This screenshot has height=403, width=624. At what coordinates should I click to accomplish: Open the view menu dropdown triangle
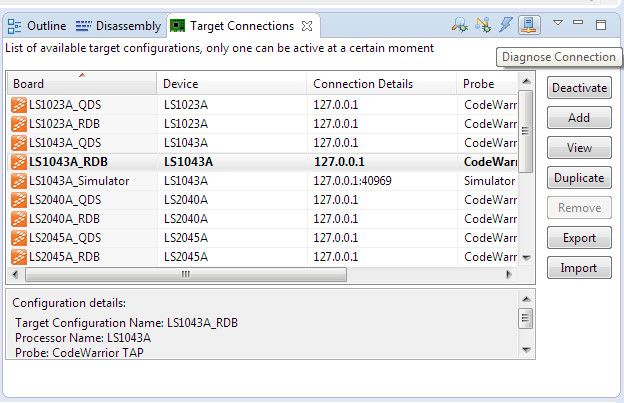[x=558, y=23]
